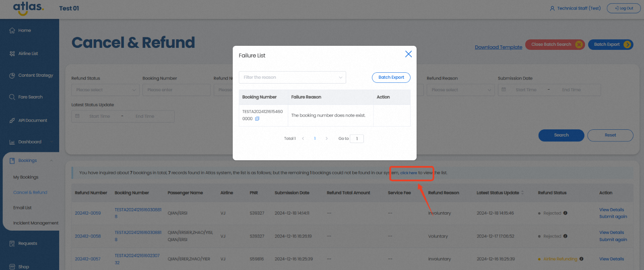The width and height of the screenshot is (644, 270).
Task: Open the Shop sidebar item
Action: pyautogui.click(x=23, y=266)
